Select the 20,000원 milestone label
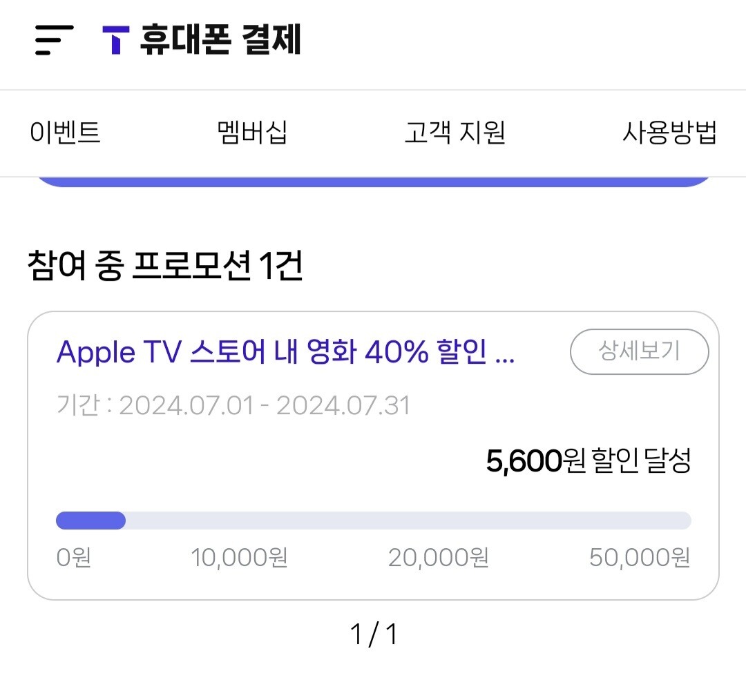746x700 pixels. (438, 557)
